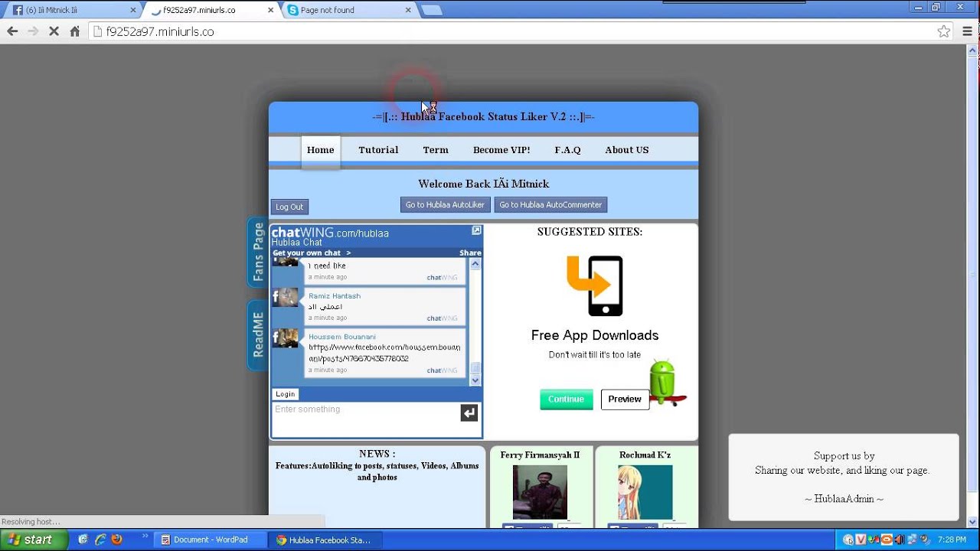Click Houssem Bouanani's chat avatar
This screenshot has height=551, width=980.
(286, 337)
